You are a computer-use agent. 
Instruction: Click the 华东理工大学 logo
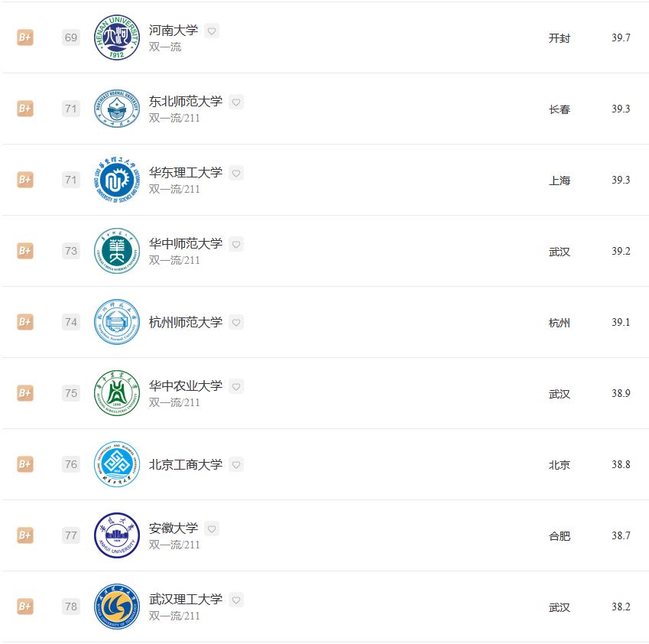click(x=115, y=180)
